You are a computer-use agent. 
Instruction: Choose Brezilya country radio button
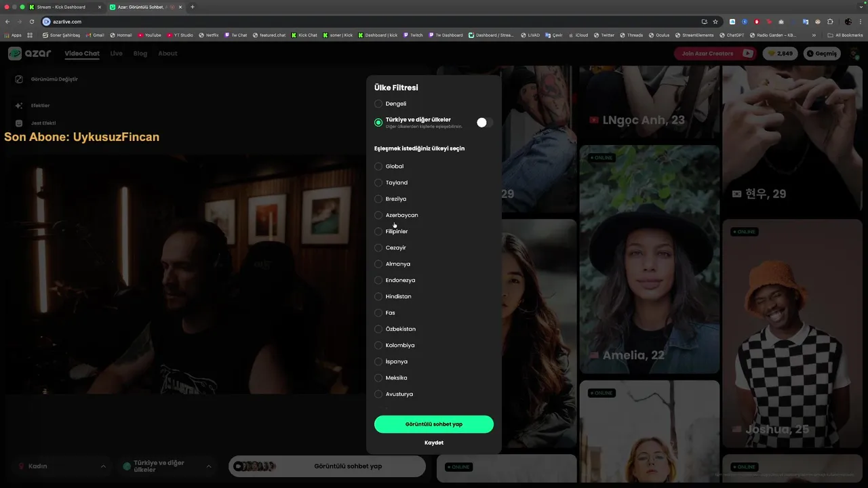pos(378,199)
